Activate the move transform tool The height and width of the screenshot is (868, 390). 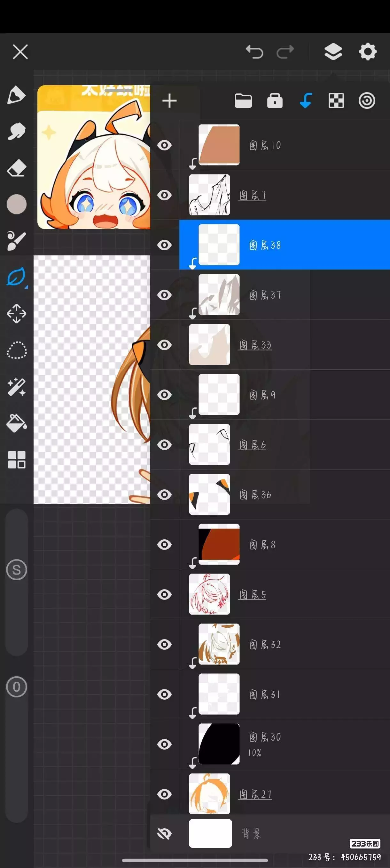point(17,314)
